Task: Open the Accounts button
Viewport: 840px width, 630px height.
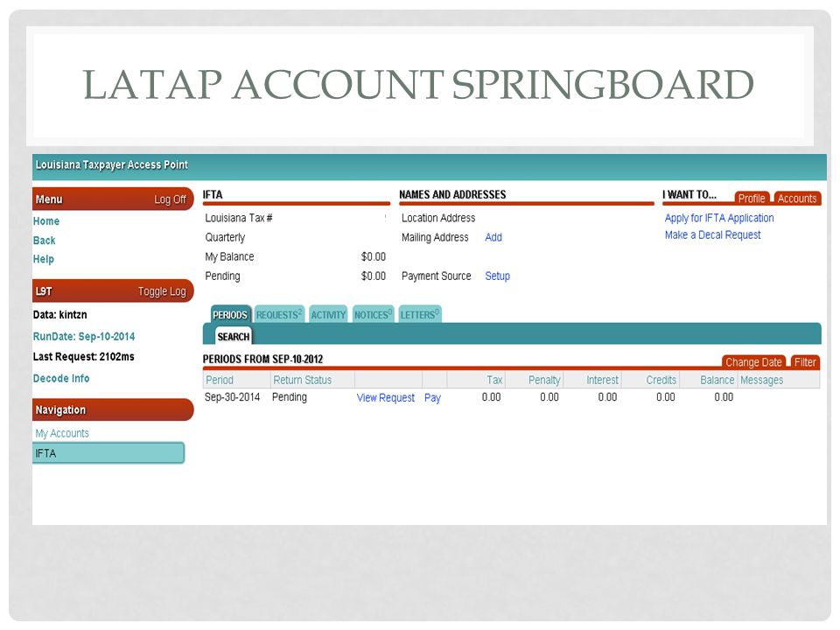Action: pos(797,199)
